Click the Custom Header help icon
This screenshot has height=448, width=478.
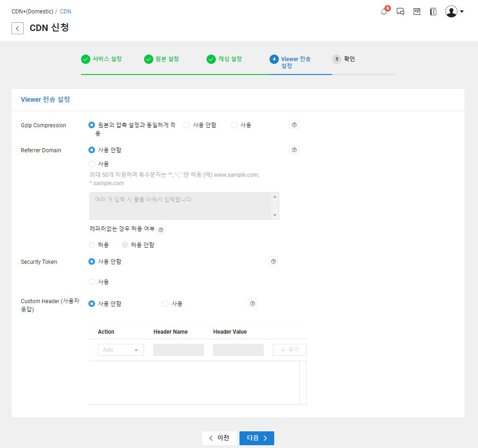click(252, 303)
